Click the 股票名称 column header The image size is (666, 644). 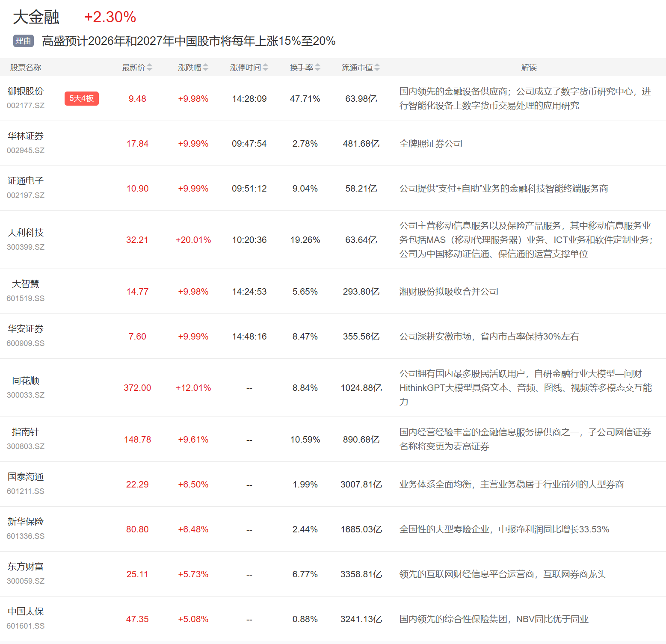tap(26, 68)
